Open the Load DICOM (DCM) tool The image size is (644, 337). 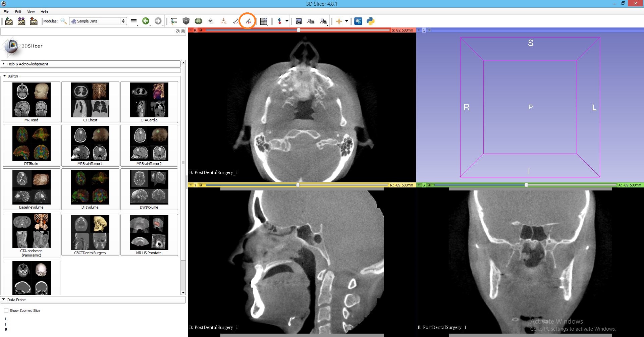(x=21, y=21)
